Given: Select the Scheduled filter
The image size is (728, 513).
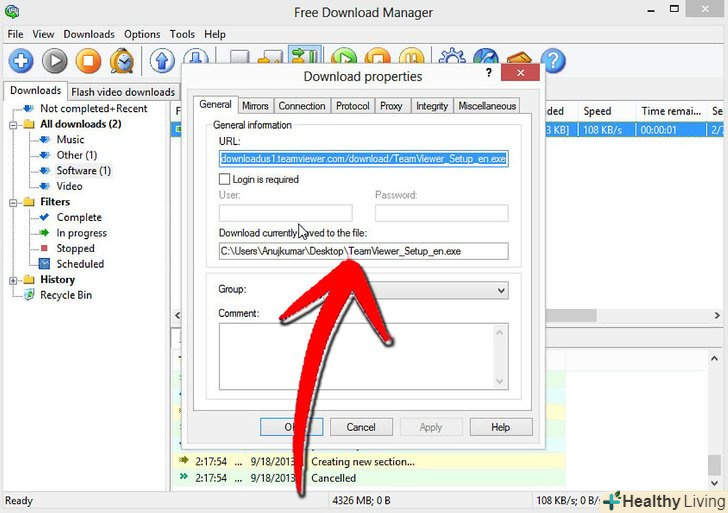Looking at the screenshot, I should pyautogui.click(x=80, y=264).
